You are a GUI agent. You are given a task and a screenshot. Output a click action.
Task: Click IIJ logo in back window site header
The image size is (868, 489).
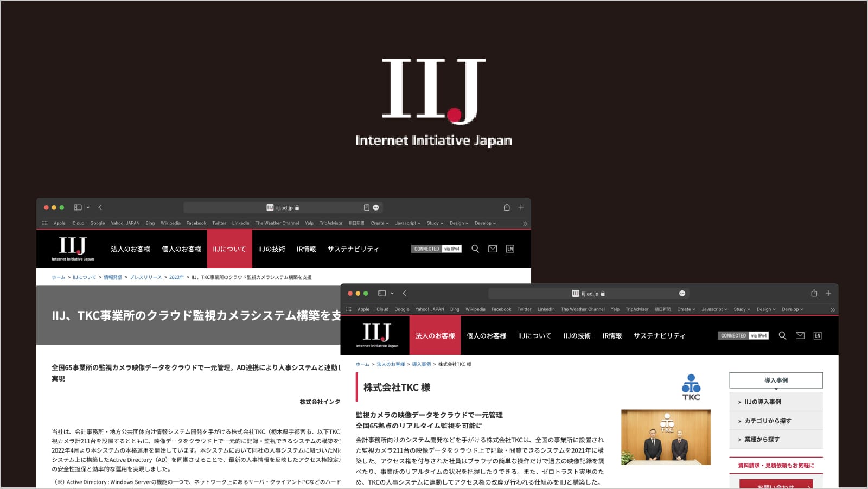click(x=73, y=249)
